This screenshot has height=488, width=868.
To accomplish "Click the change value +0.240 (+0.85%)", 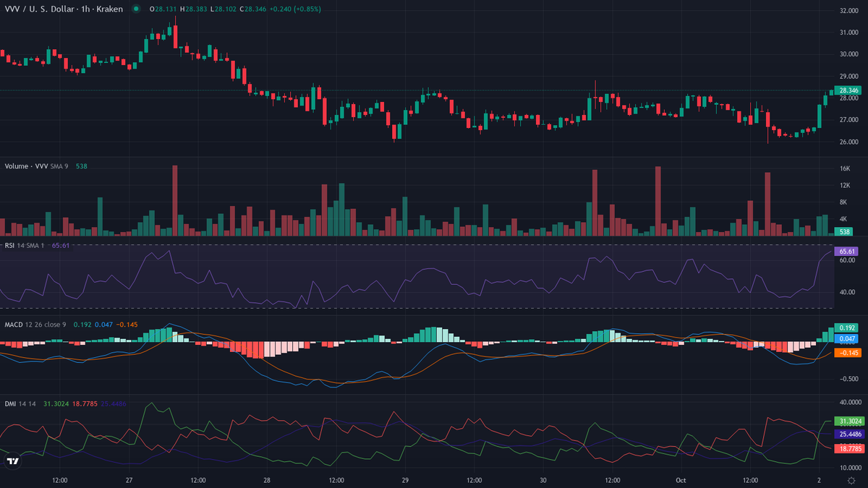I will pyautogui.click(x=296, y=9).
